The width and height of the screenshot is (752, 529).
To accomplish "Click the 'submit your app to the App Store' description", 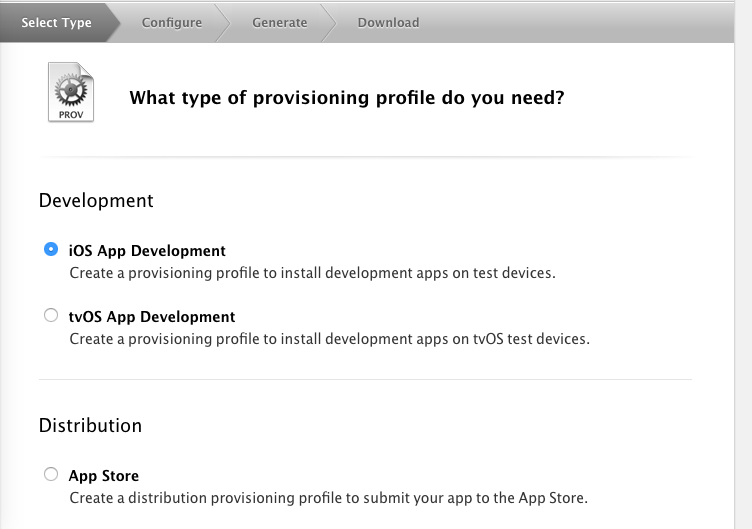I will click(x=329, y=498).
